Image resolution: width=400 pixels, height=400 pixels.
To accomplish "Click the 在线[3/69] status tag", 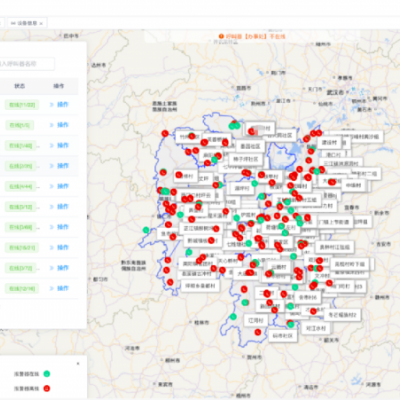I will 20,227.
